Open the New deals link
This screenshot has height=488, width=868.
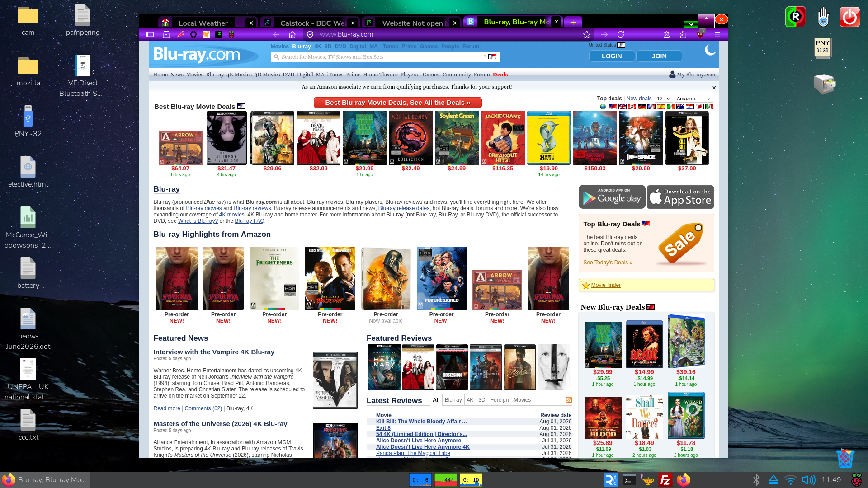[639, 99]
